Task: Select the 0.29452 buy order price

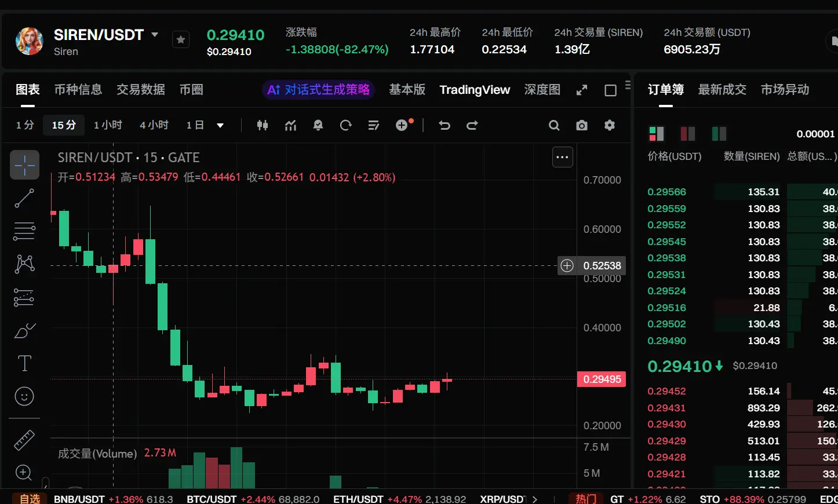Action: point(666,391)
